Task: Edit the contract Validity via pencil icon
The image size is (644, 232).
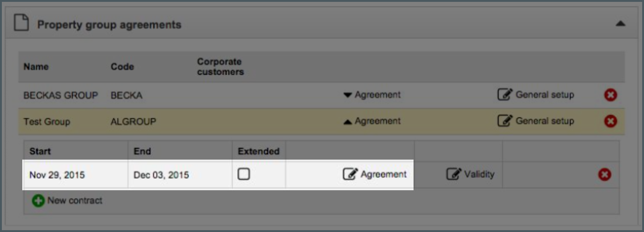Action: [x=453, y=174]
